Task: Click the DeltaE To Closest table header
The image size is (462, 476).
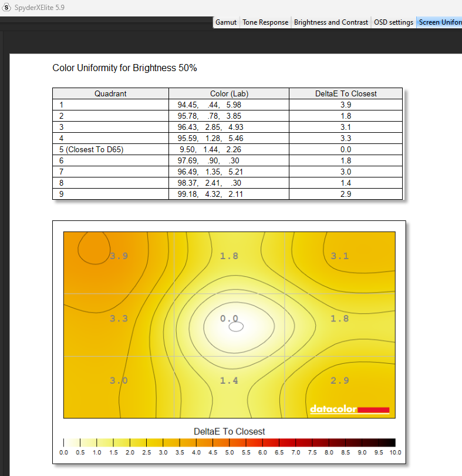Action: pos(346,93)
